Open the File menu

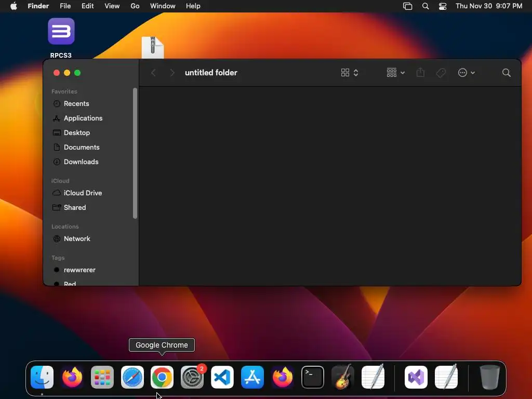[x=65, y=6]
